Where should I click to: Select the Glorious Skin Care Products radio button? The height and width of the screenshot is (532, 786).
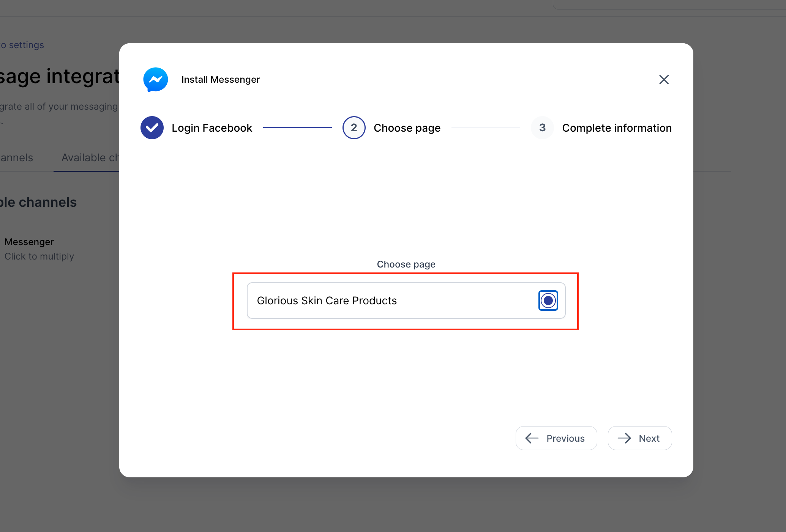(x=548, y=301)
